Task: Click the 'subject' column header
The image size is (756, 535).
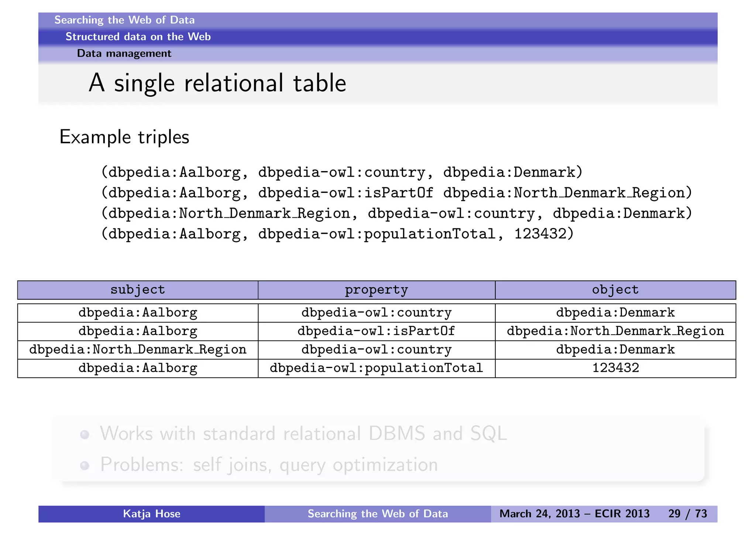Action: click(x=138, y=290)
